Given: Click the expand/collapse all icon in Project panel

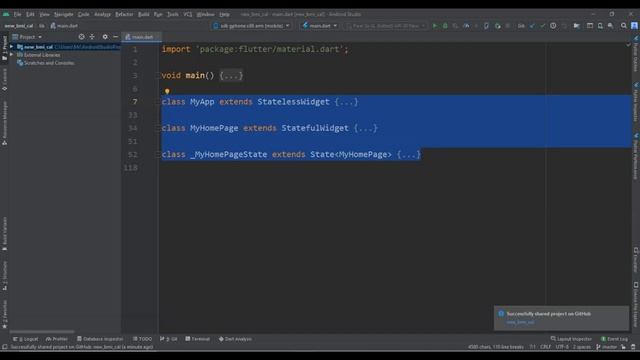Looking at the screenshot, I should 92,37.
